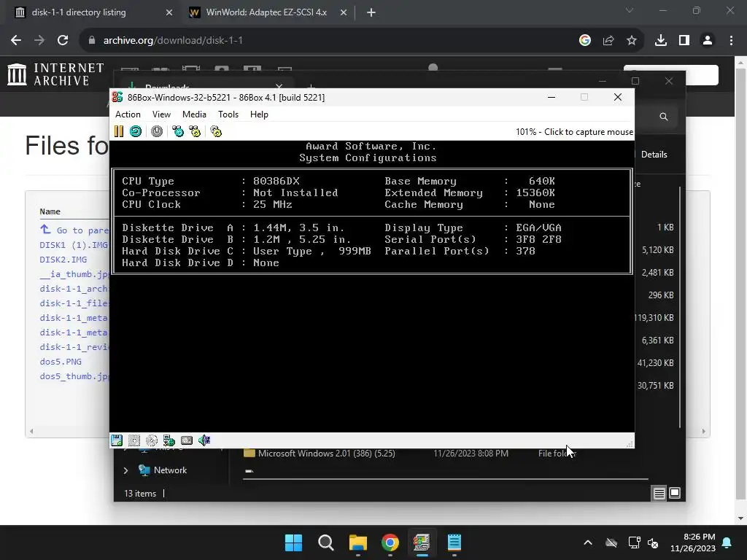This screenshot has width=747, height=560.
Task: Open Chrome downloads
Action: 661,41
